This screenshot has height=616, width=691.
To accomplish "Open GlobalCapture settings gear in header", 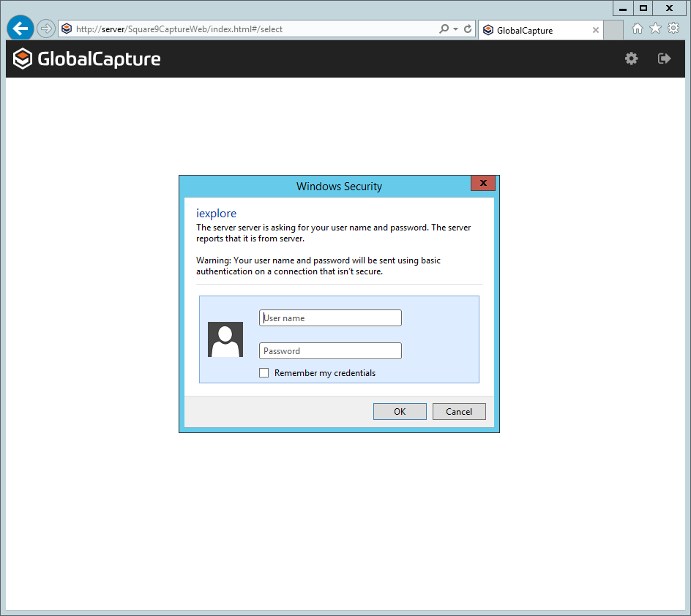I will [631, 59].
